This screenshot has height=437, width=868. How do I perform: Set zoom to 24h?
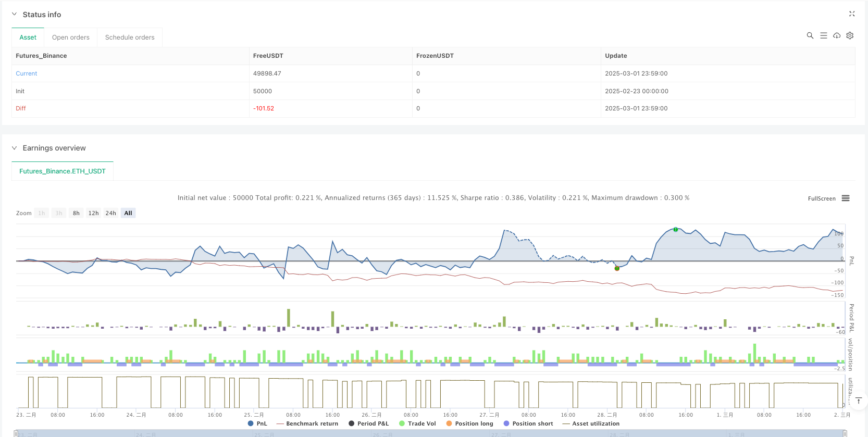coord(111,213)
